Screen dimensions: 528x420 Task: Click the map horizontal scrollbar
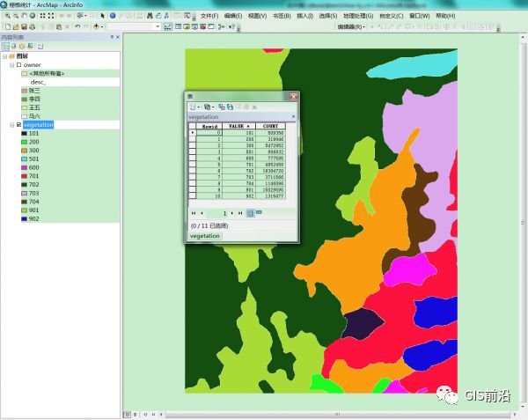pyautogui.click(x=338, y=414)
